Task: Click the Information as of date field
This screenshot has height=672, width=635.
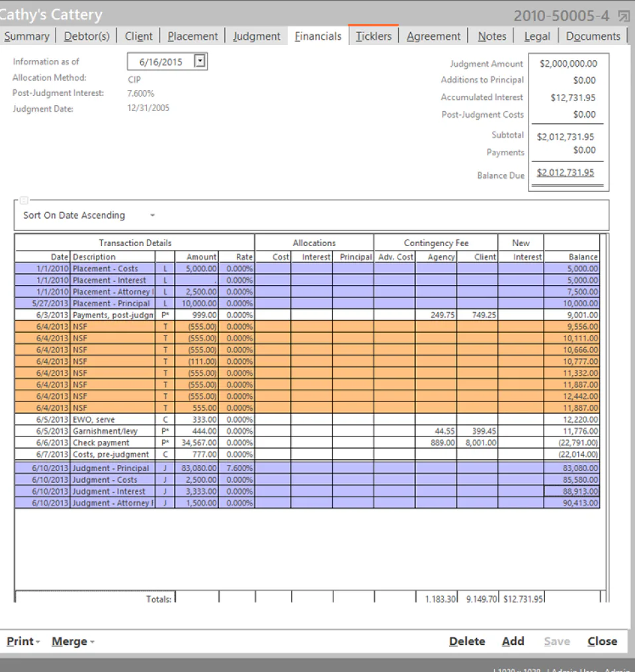Action: [161, 62]
